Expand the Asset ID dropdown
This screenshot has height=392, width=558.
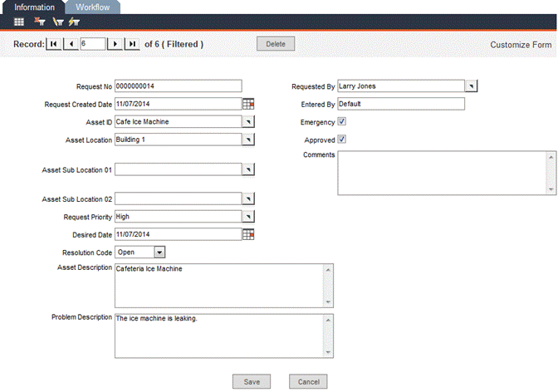pos(247,121)
